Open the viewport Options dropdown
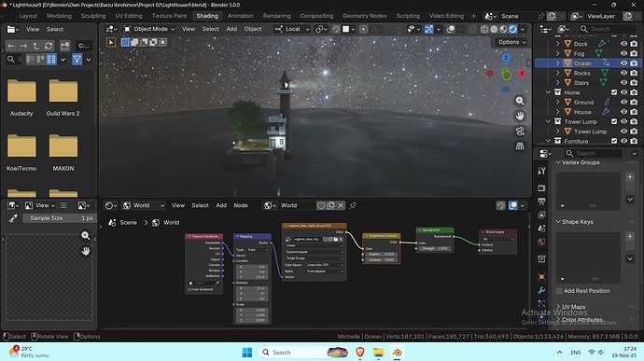644x361 pixels. [511, 42]
